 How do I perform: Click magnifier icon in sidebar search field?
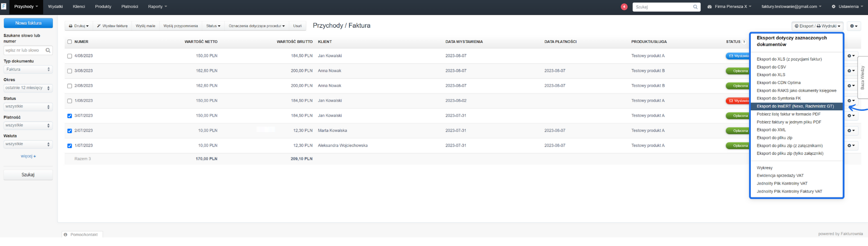(48, 51)
